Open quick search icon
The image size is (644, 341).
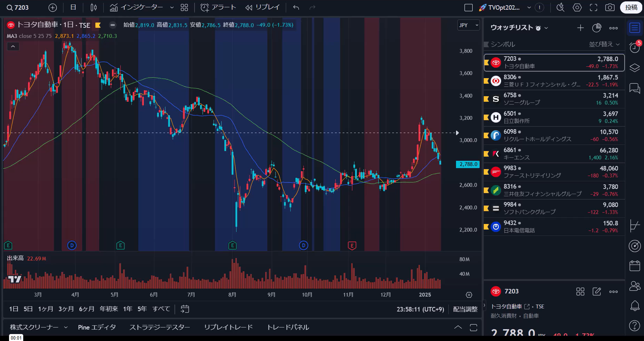point(560,8)
